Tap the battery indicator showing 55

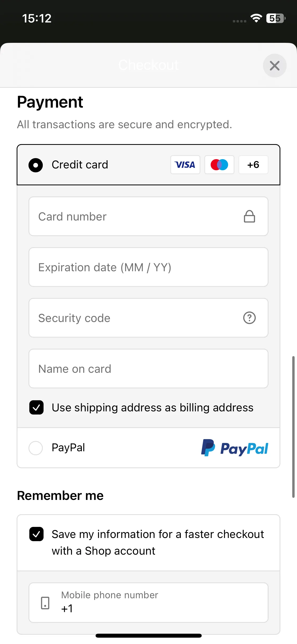276,18
